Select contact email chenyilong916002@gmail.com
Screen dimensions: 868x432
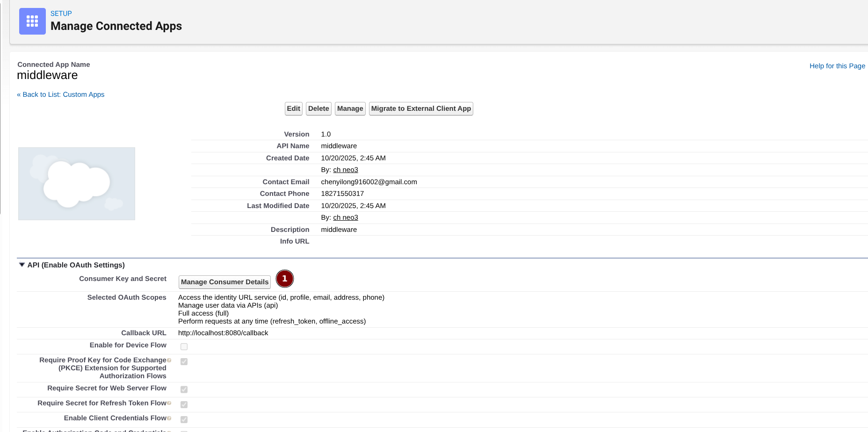click(x=369, y=182)
